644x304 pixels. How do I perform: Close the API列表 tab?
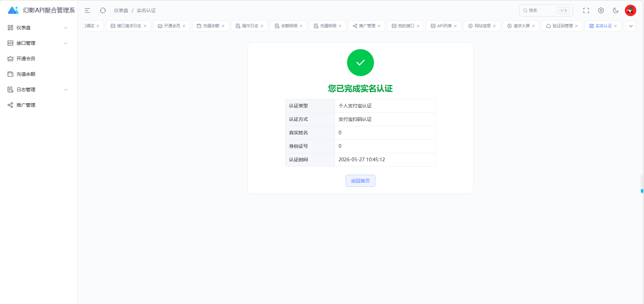pos(455,26)
